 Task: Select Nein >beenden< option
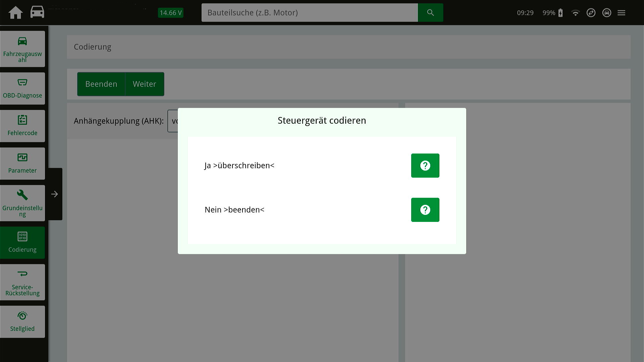pos(234,210)
